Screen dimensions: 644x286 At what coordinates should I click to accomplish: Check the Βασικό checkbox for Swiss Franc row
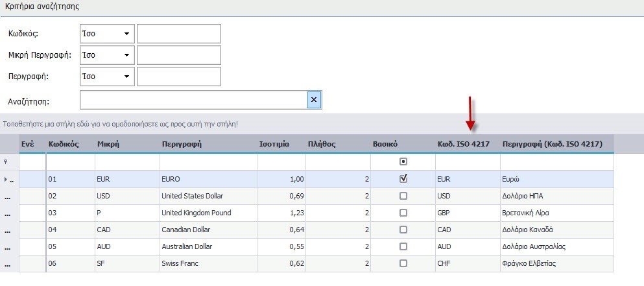point(403,263)
